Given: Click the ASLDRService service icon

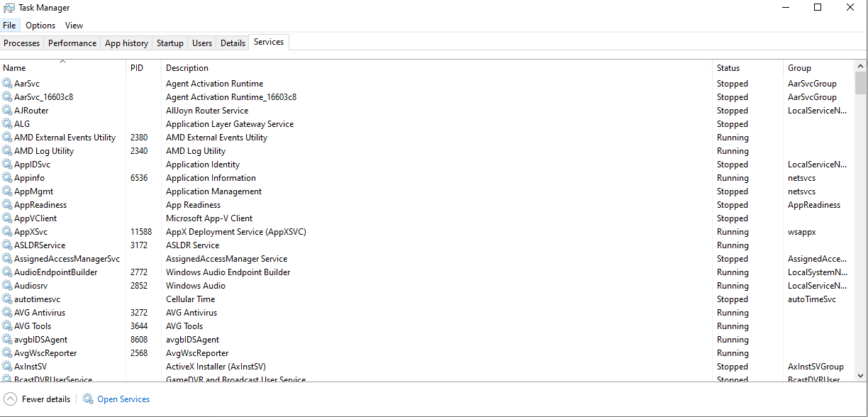Looking at the screenshot, I should [x=7, y=245].
